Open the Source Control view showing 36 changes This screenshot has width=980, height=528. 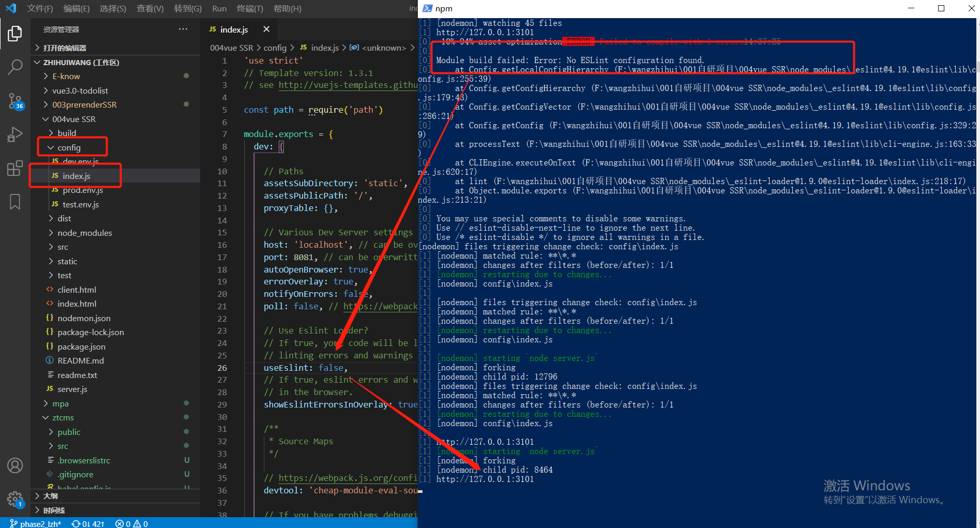tap(15, 101)
